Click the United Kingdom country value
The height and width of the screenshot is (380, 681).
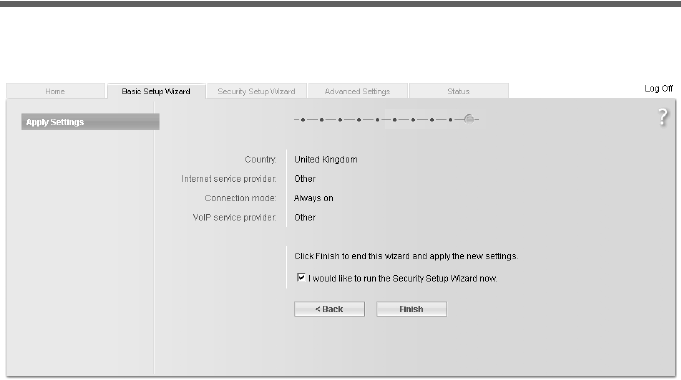(326, 159)
